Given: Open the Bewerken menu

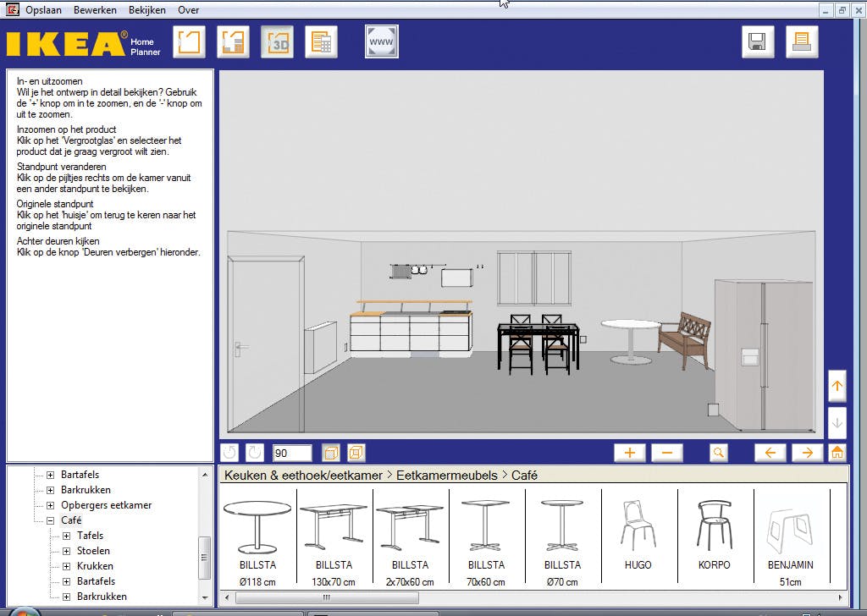Looking at the screenshot, I should (95, 10).
